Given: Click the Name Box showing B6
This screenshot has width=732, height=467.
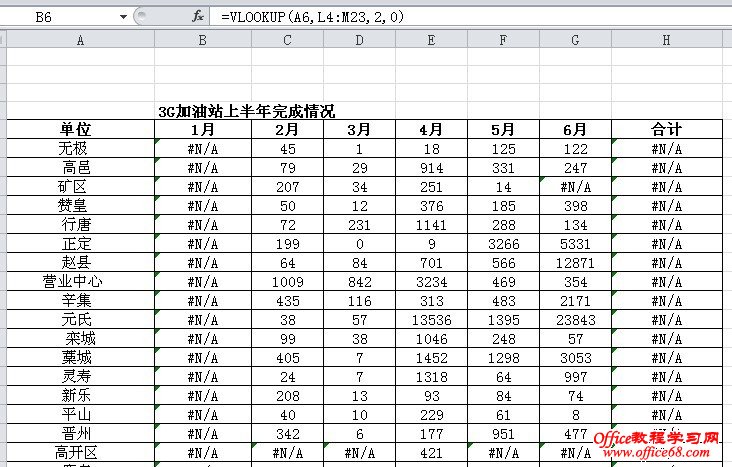Looking at the screenshot, I should tap(59, 17).
